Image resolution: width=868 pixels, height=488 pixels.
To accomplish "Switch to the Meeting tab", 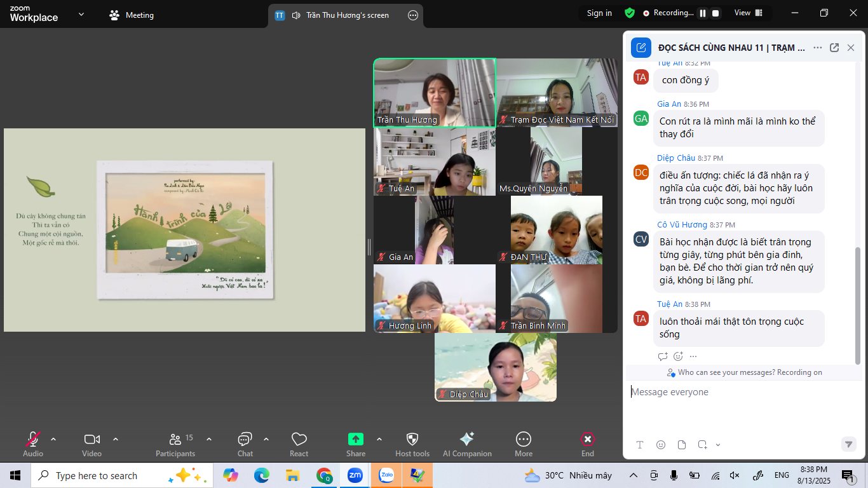I will (x=132, y=15).
